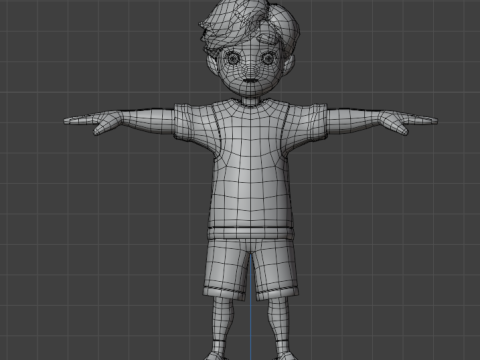Screen dimensions: 480x360
Task: Select the character's t-shirt torso
Action: (251, 170)
